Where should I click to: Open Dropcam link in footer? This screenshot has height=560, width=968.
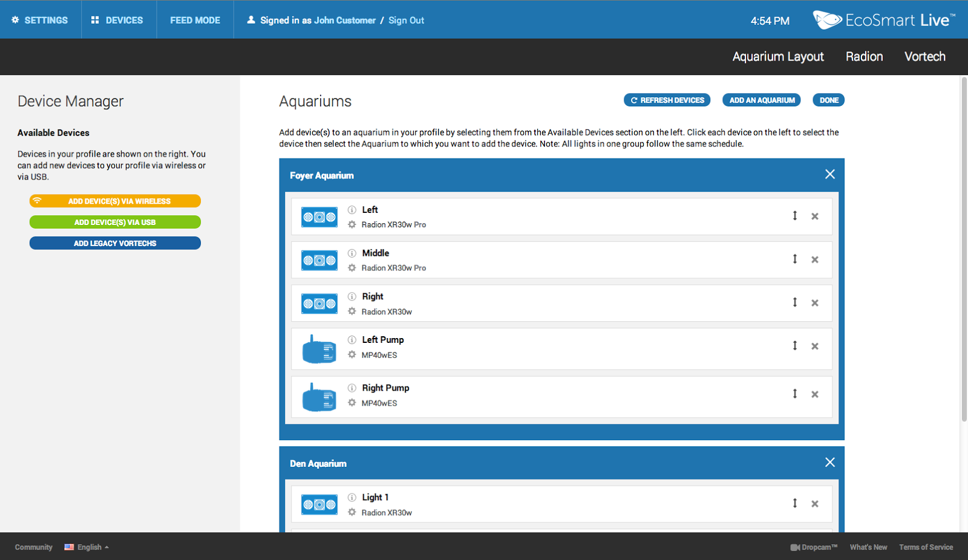814,547
